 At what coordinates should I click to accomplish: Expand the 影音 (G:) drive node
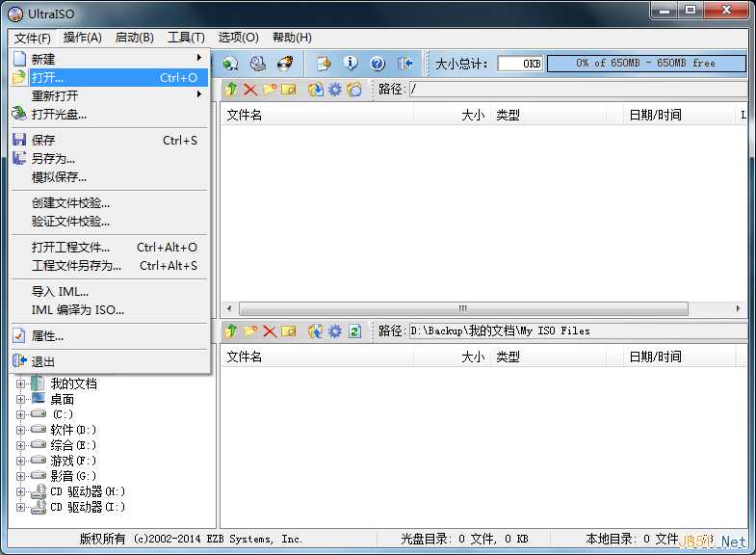coord(20,476)
